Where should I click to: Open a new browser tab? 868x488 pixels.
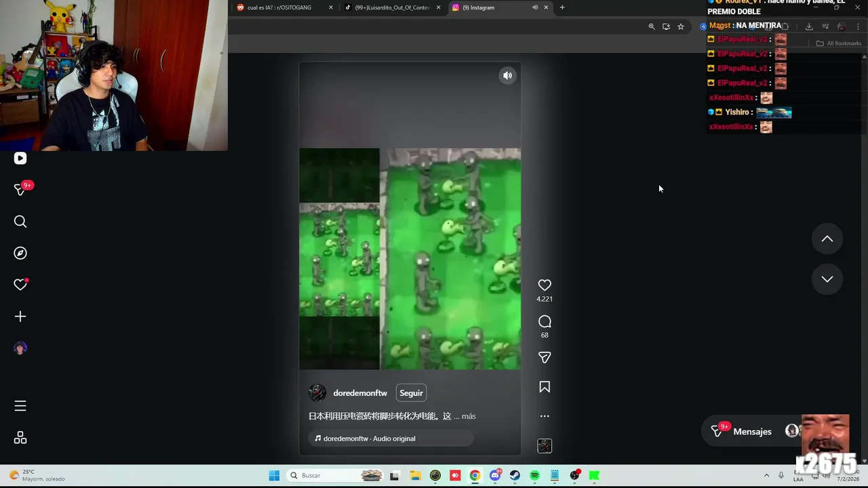click(x=562, y=7)
